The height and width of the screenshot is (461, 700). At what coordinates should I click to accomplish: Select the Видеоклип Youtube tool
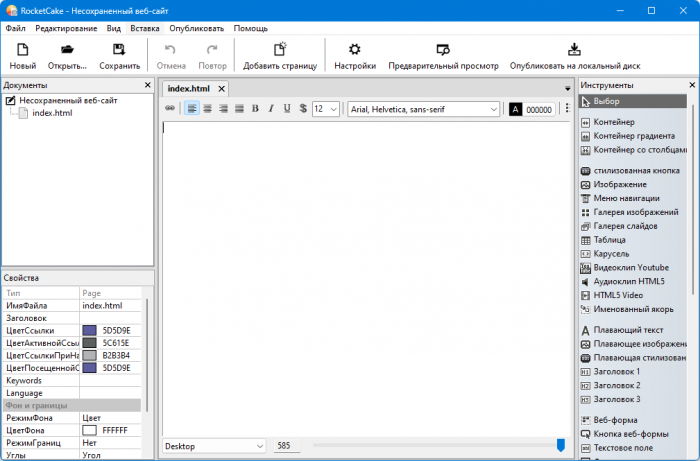630,268
